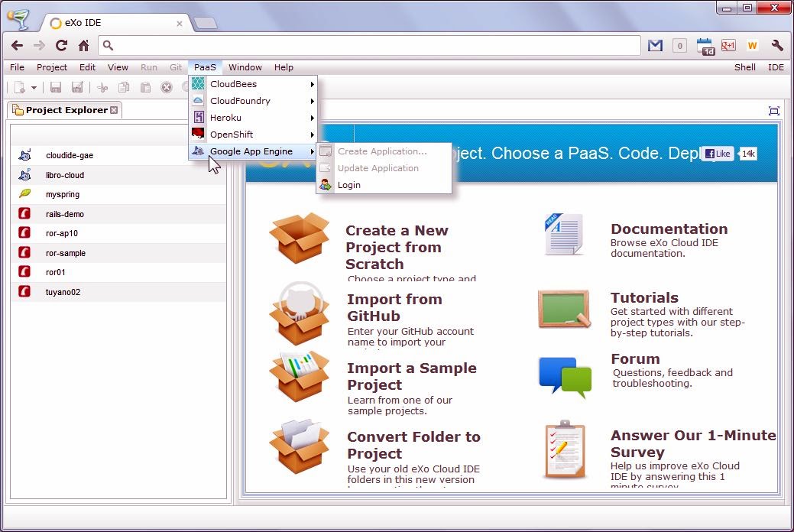The width and height of the screenshot is (794, 532).
Task: Click the Cut scissors toolbar icon
Action: (x=102, y=88)
